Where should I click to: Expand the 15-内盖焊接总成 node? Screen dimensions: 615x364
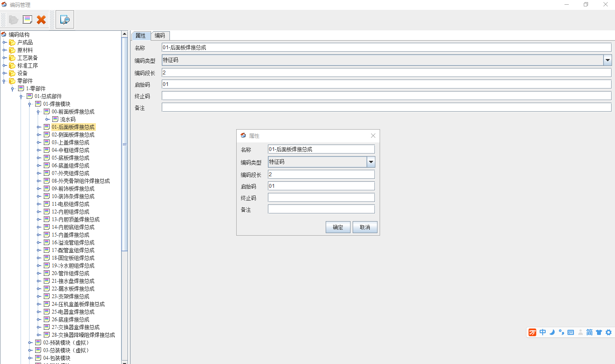39,235
